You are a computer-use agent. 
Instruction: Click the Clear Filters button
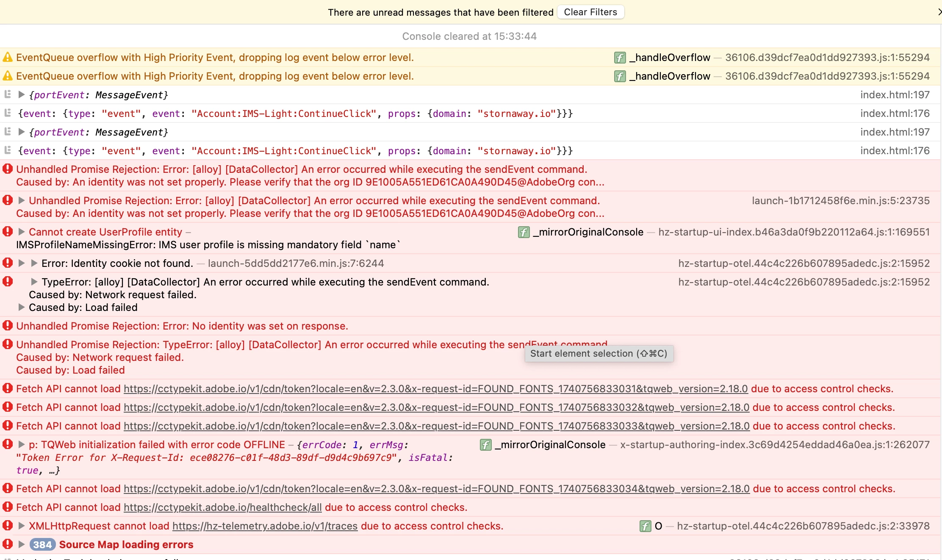tap(590, 12)
